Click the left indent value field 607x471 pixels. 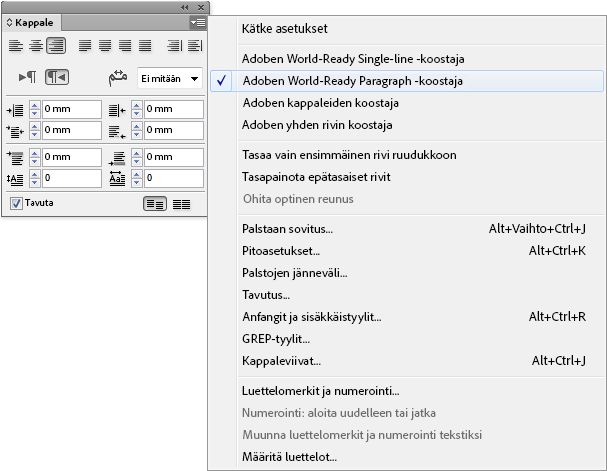point(72,109)
